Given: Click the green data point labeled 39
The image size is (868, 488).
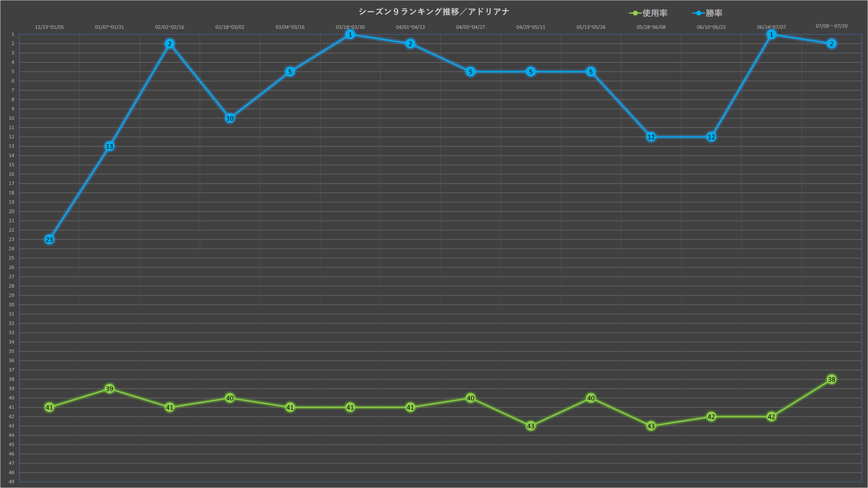Looking at the screenshot, I should tap(109, 389).
